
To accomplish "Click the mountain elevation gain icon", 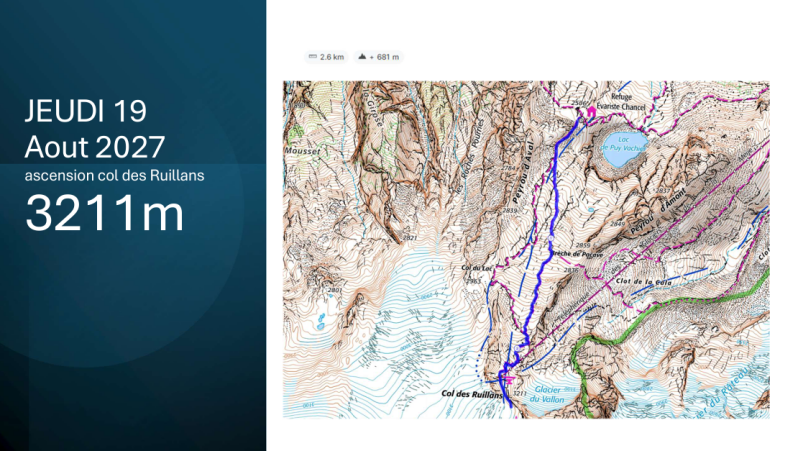I will pyautogui.click(x=362, y=57).
